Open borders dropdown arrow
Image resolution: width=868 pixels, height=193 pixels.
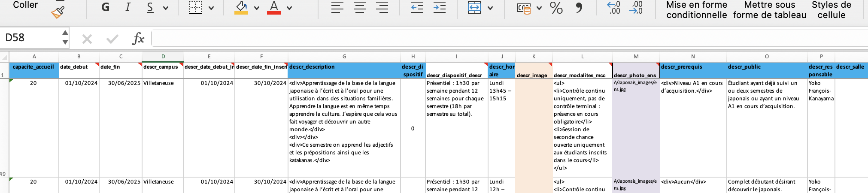pos(211,8)
